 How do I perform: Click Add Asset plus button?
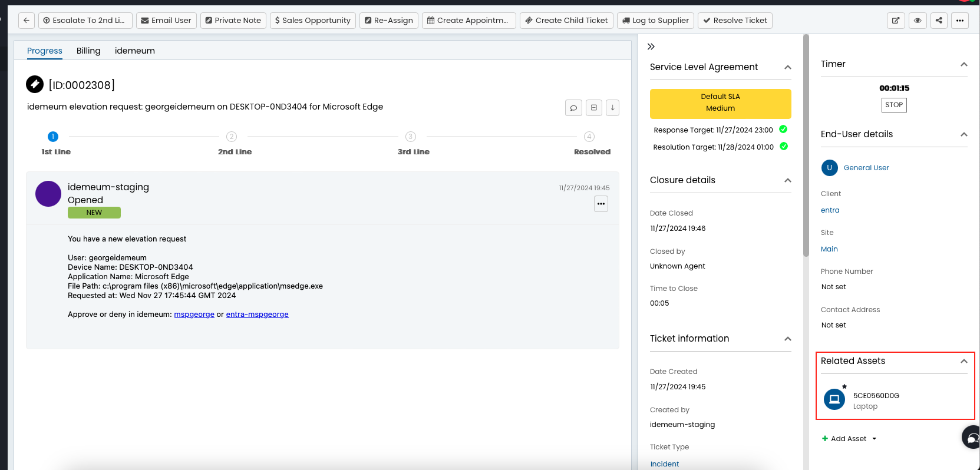[x=825, y=439]
